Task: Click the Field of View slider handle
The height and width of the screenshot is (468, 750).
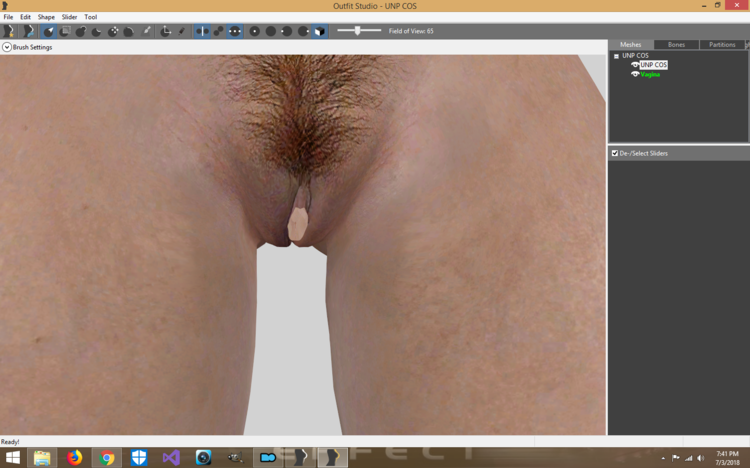Action: point(357,31)
